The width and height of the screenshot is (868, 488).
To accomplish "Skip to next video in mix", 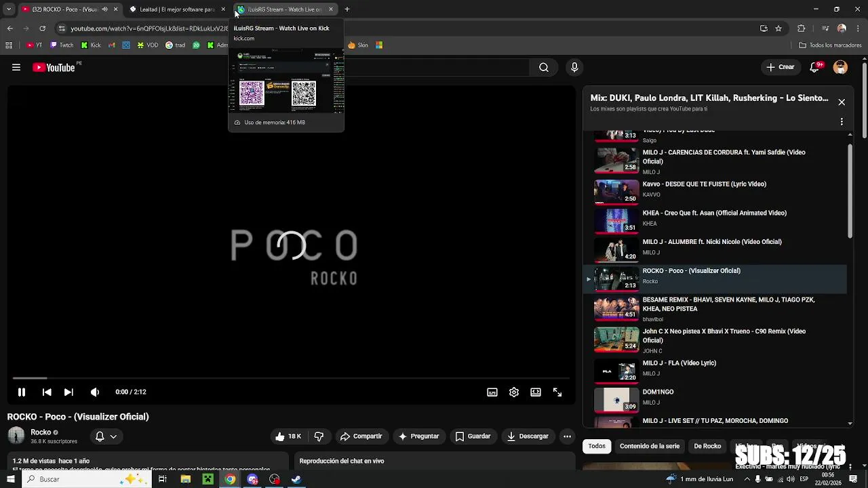I will pos(68,392).
